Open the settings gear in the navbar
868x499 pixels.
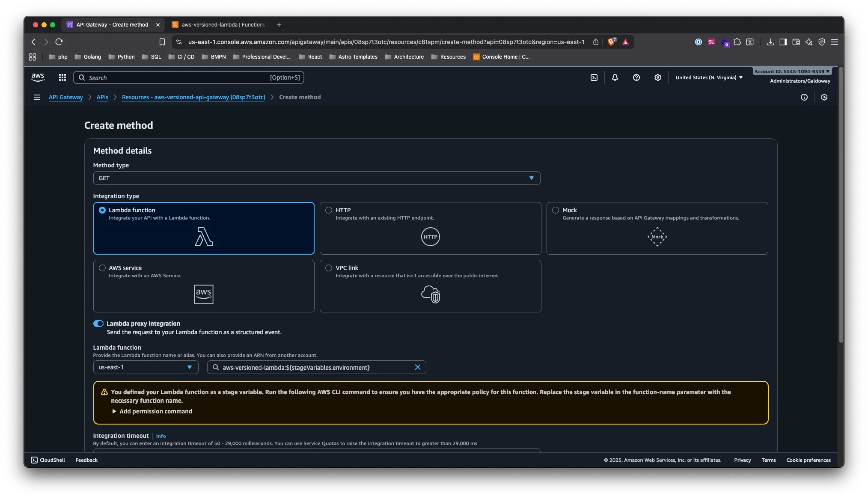657,77
